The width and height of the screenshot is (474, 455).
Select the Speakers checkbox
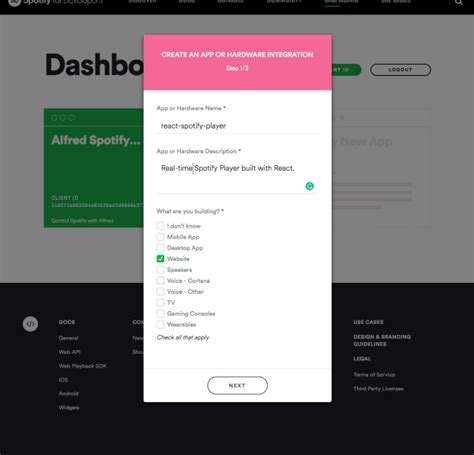160,270
